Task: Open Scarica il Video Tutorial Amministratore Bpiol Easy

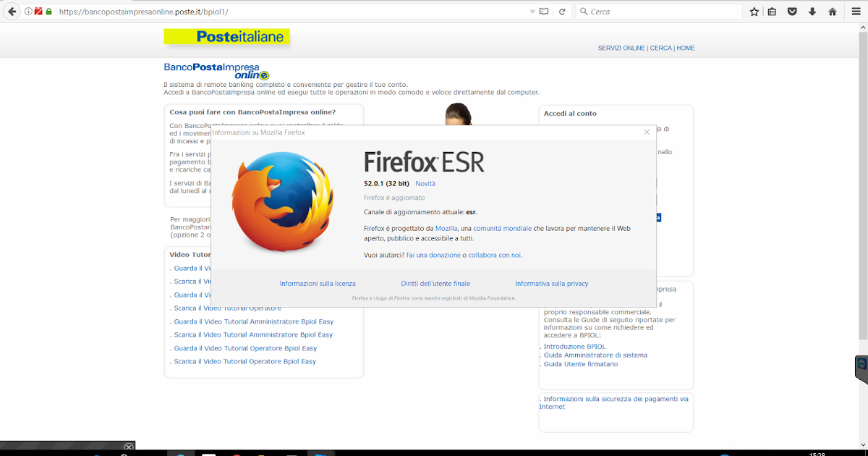Action: (x=253, y=335)
